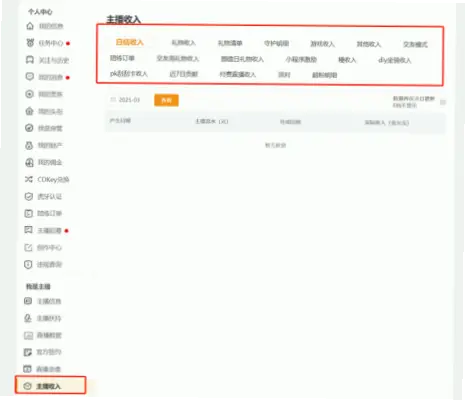Open the 交友模式 tab
The height and width of the screenshot is (400, 465).
point(415,44)
